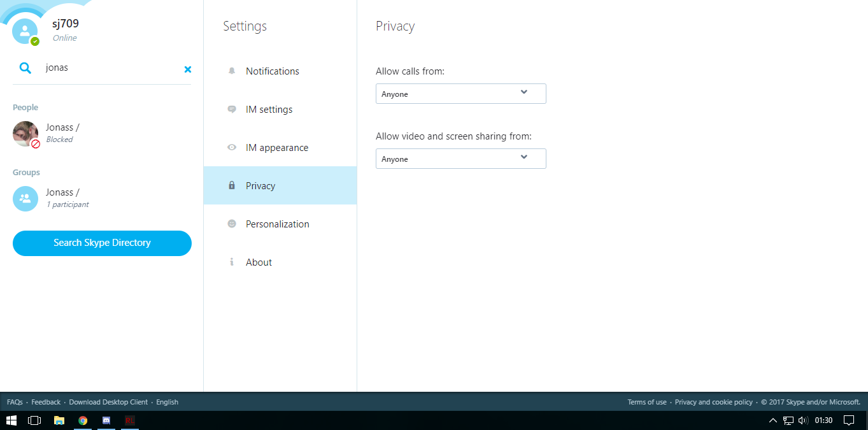Open the Discord taskbar icon
This screenshot has width=868, height=430.
[x=106, y=420]
